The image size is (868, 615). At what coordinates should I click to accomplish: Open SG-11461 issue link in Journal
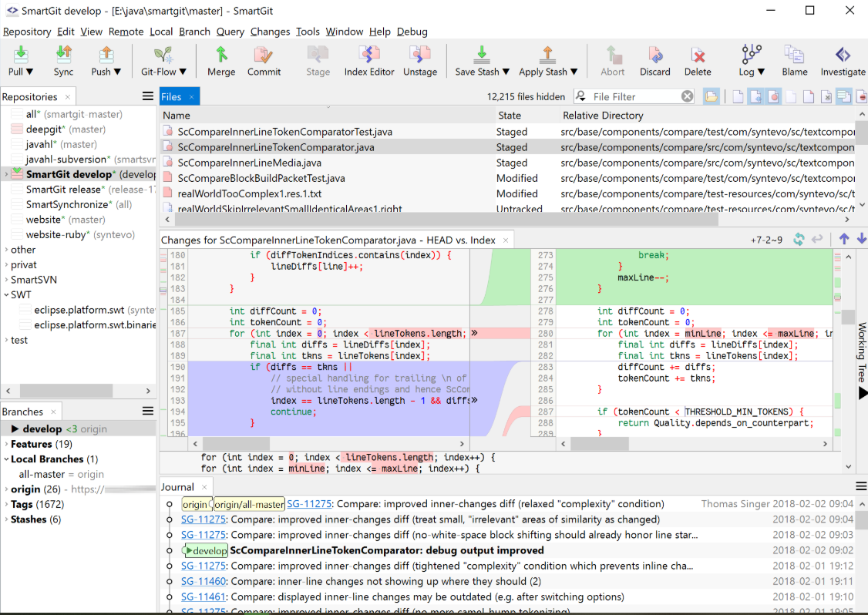pyautogui.click(x=204, y=597)
